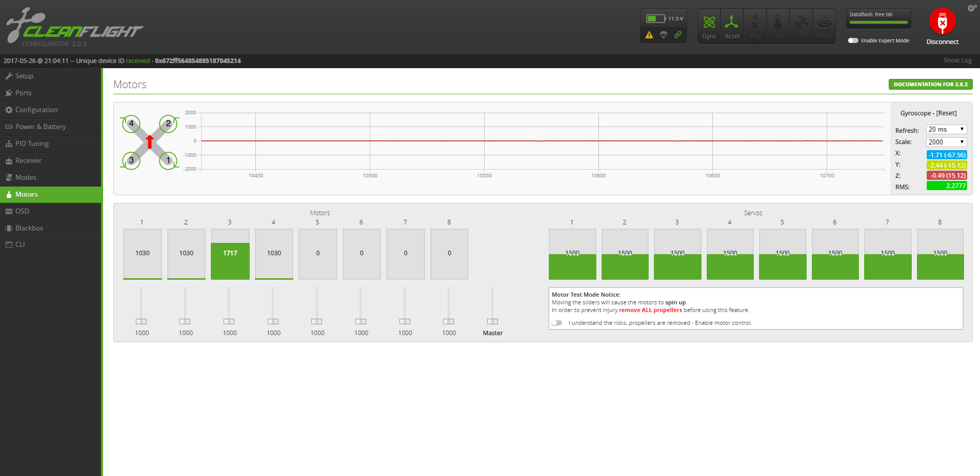The image size is (980, 476).
Task: Click the GPS sensor icon
Action: point(801,23)
